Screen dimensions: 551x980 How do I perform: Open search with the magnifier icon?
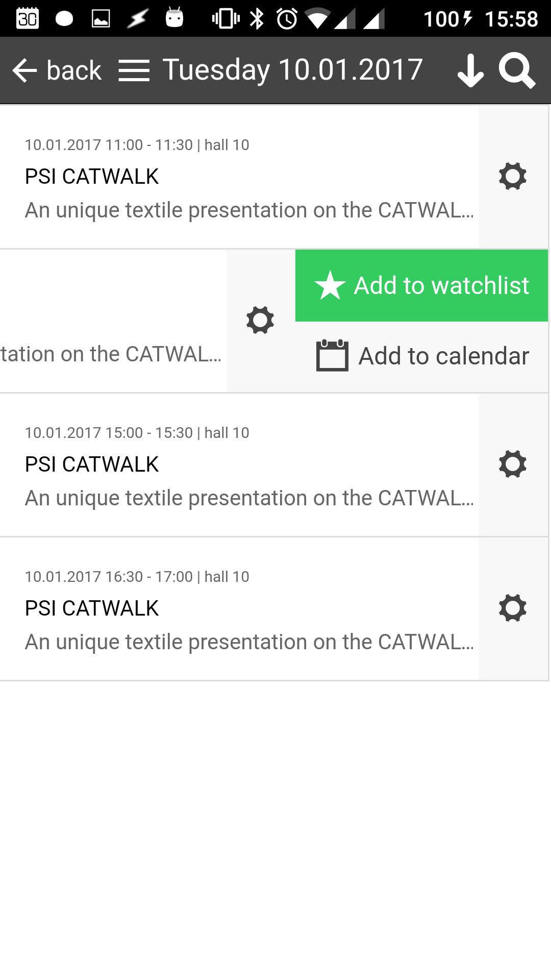[517, 71]
